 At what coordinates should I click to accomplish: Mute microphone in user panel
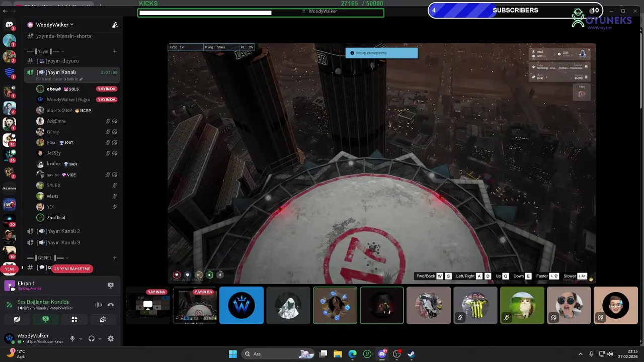click(x=72, y=339)
